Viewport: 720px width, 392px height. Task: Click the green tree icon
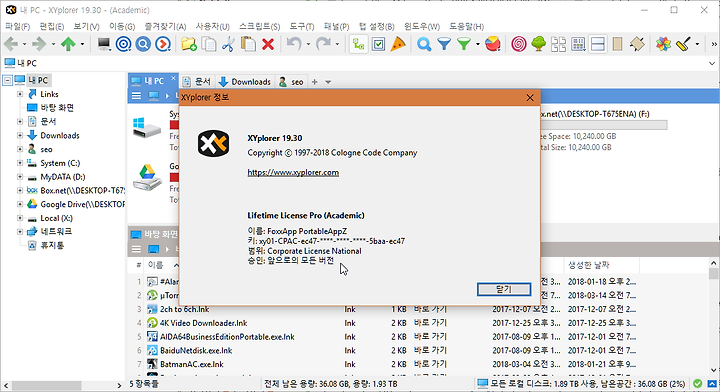point(539,44)
